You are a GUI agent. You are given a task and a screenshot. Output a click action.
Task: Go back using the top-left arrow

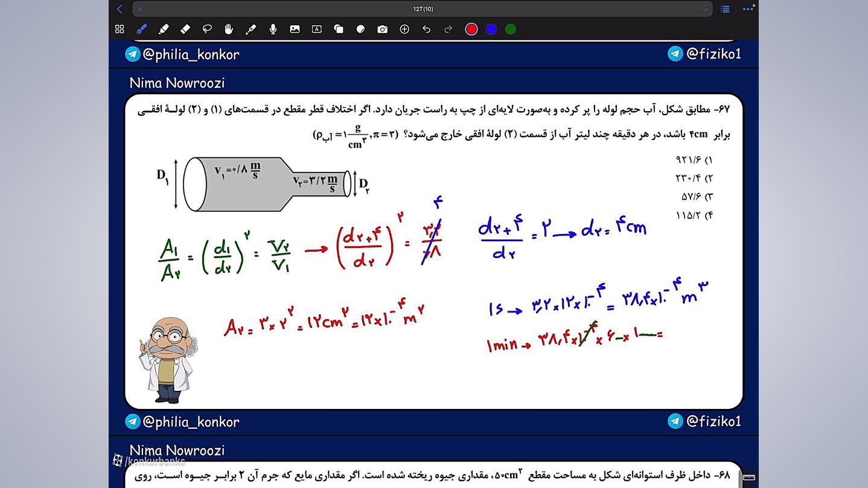[120, 9]
